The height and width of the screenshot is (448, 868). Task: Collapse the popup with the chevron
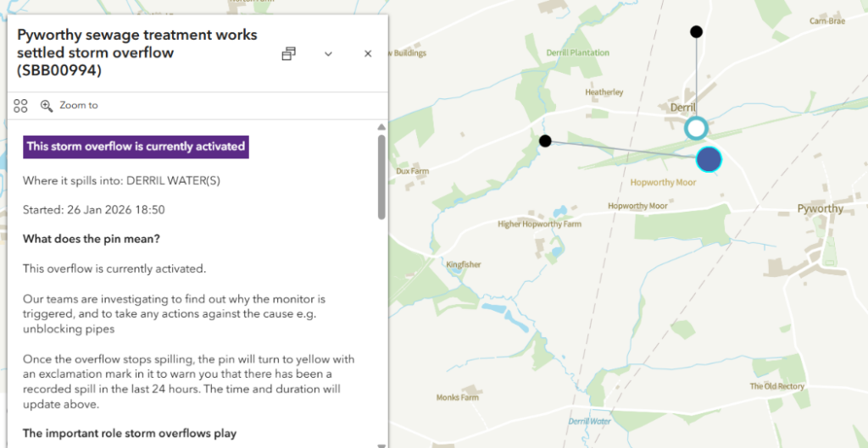[x=328, y=53]
